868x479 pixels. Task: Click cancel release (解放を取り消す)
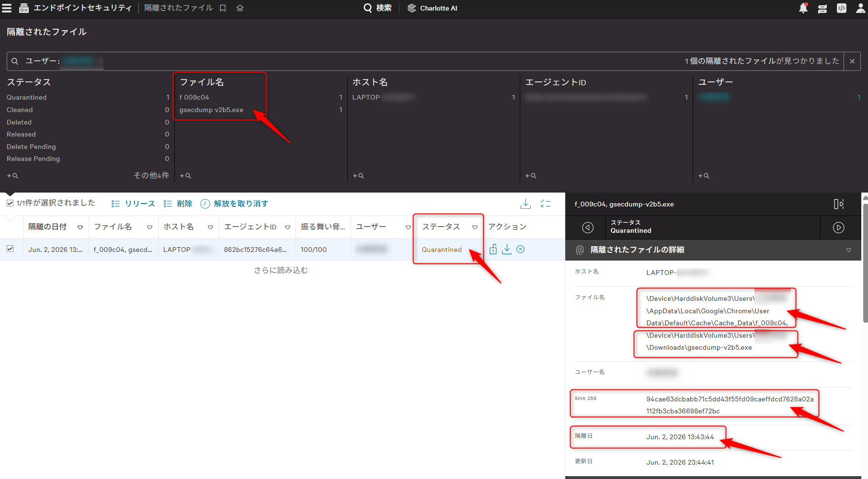pyautogui.click(x=234, y=204)
